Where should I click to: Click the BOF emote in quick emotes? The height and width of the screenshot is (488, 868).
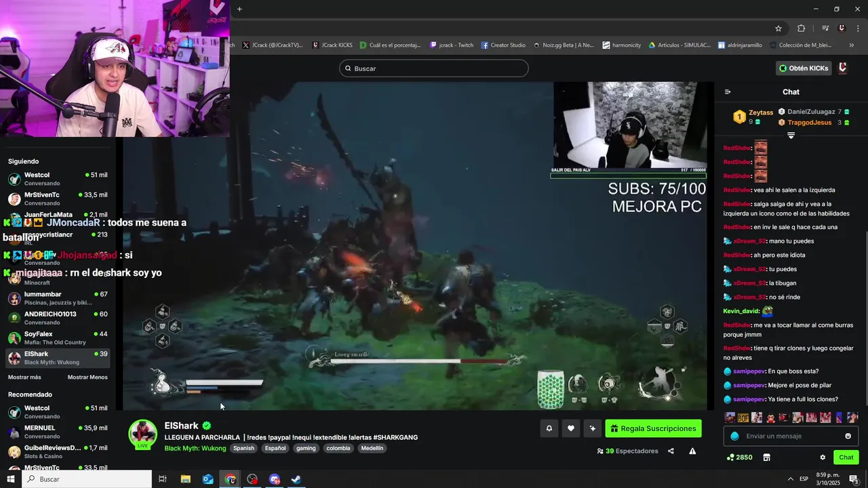coord(743,418)
